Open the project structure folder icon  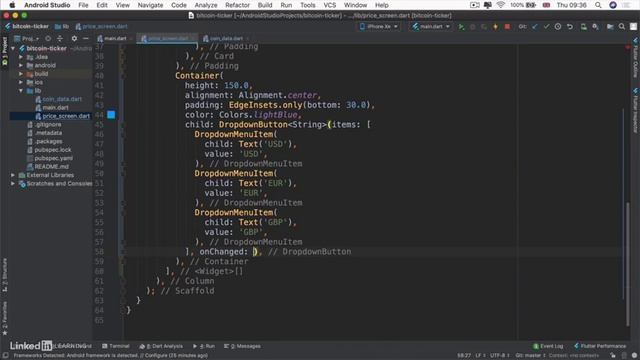pos(610,27)
